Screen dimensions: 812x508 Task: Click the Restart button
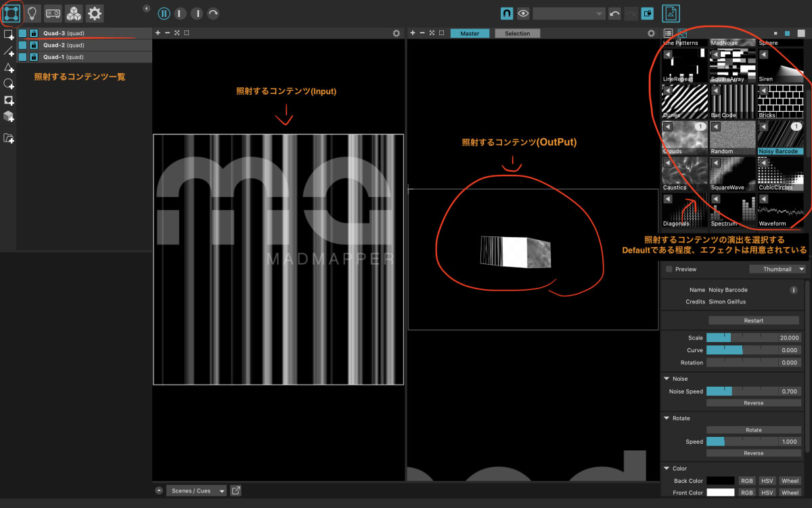point(753,320)
